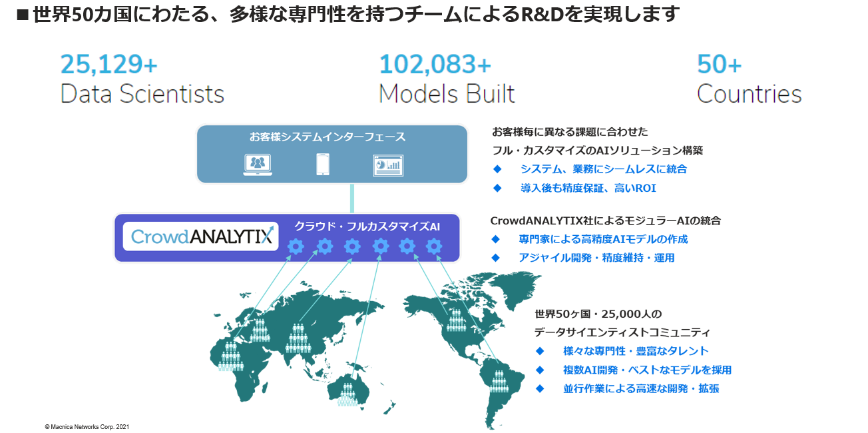Click the 'Models Built' label
This screenshot has width=868, height=433.
tap(447, 94)
